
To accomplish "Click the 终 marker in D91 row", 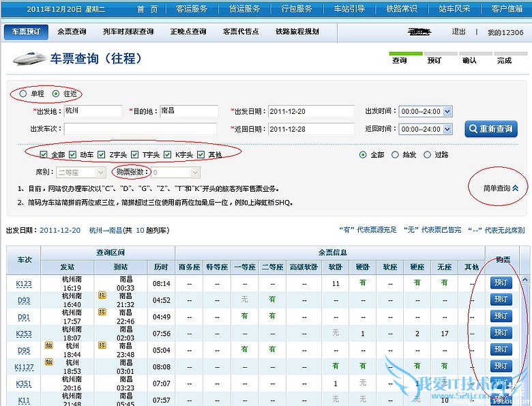I will (102, 313).
